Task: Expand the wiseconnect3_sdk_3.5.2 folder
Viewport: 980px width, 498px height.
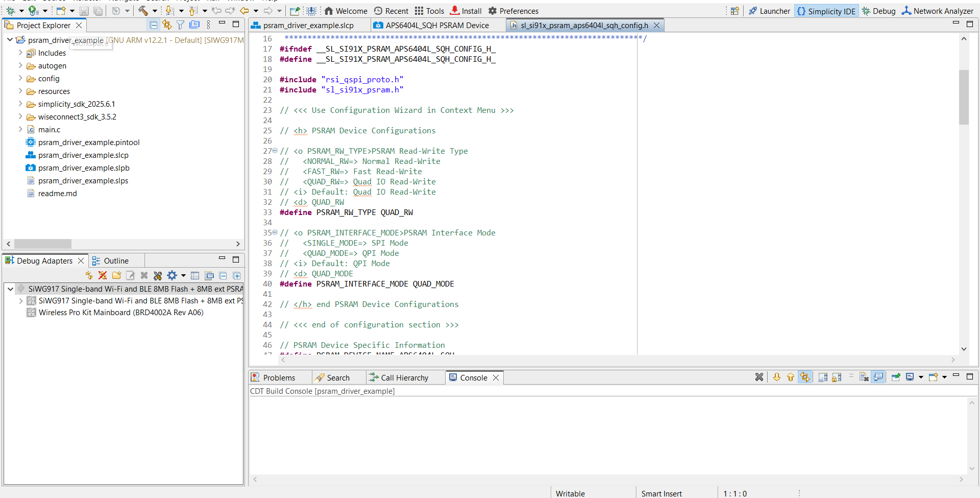Action: [20, 116]
